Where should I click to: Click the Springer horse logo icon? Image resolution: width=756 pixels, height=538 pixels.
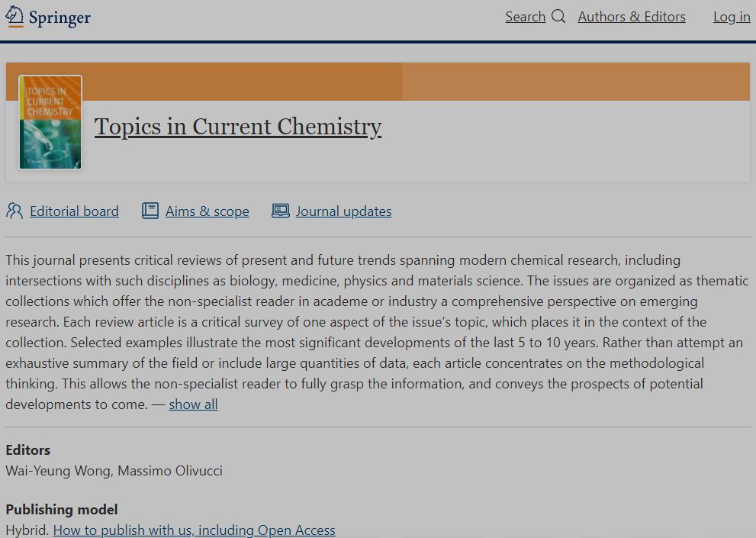pyautogui.click(x=14, y=17)
